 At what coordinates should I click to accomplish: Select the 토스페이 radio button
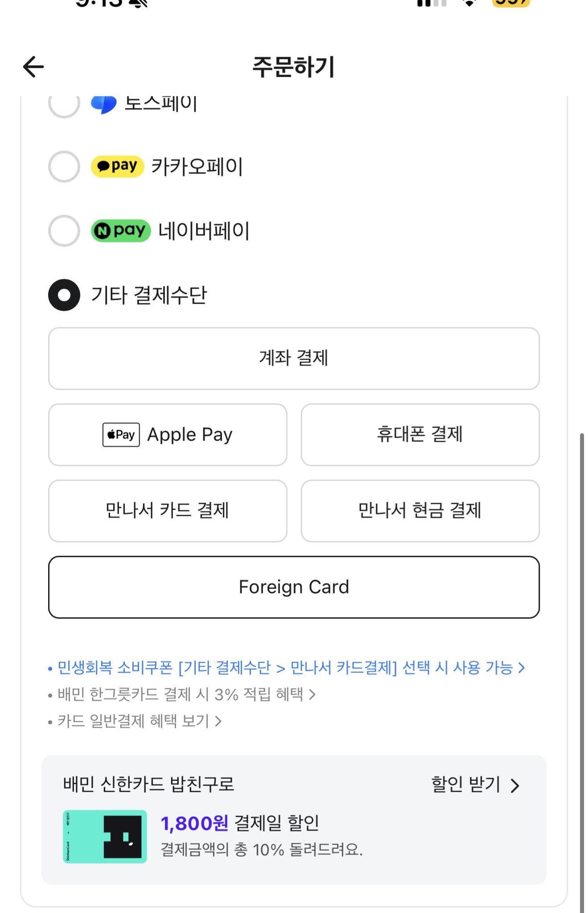pos(64,104)
